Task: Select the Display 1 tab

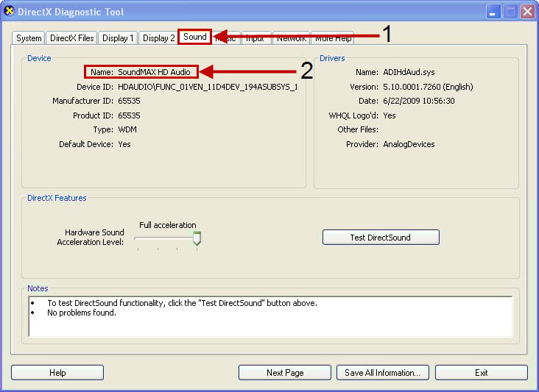Action: click(x=118, y=38)
